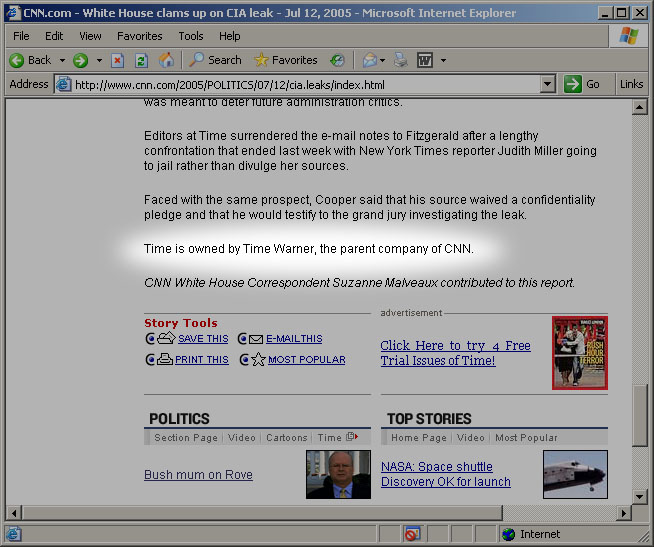Image resolution: width=654 pixels, height=547 pixels.
Task: Select the Top Stories Home Page tab
Action: [x=419, y=438]
